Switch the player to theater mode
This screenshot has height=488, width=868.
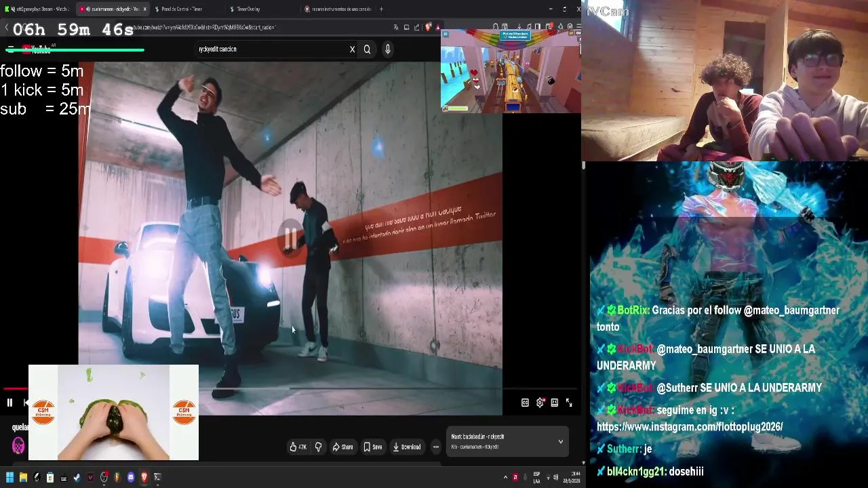[x=554, y=403]
